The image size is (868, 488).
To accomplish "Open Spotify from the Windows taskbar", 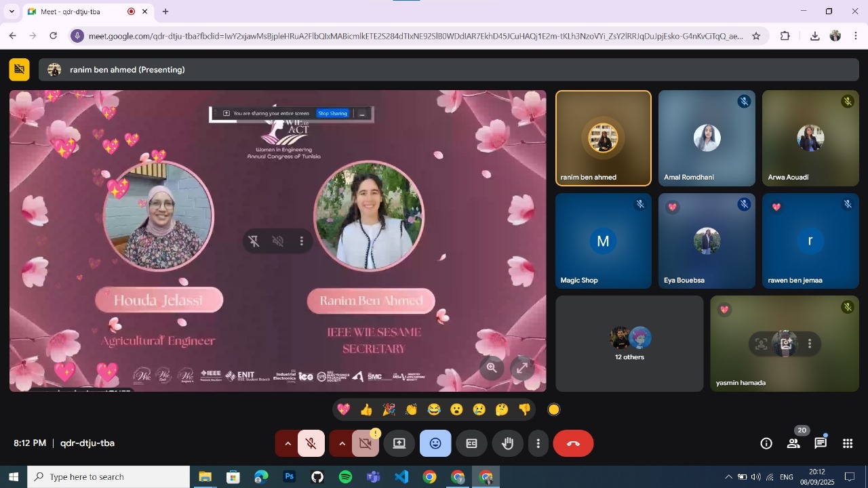I will tap(345, 477).
